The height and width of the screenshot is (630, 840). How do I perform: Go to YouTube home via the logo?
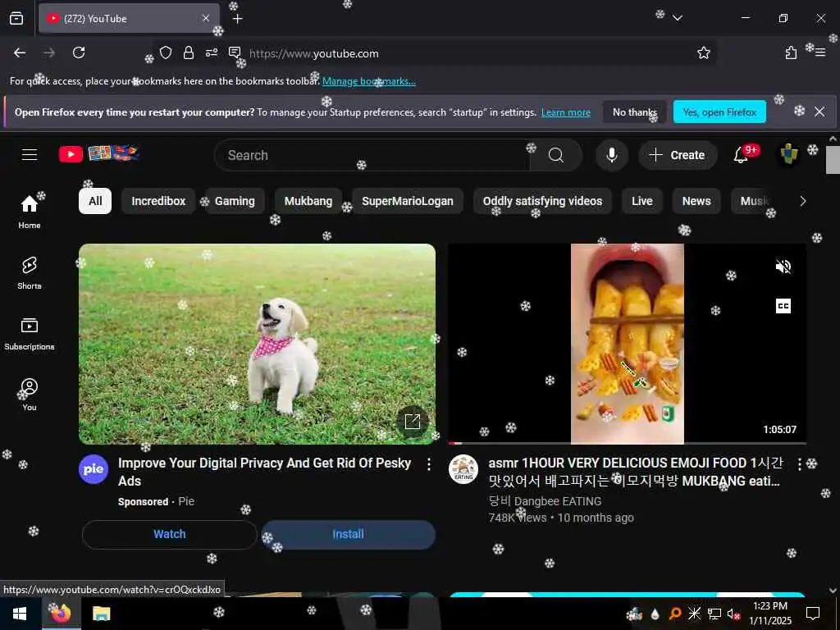point(99,153)
